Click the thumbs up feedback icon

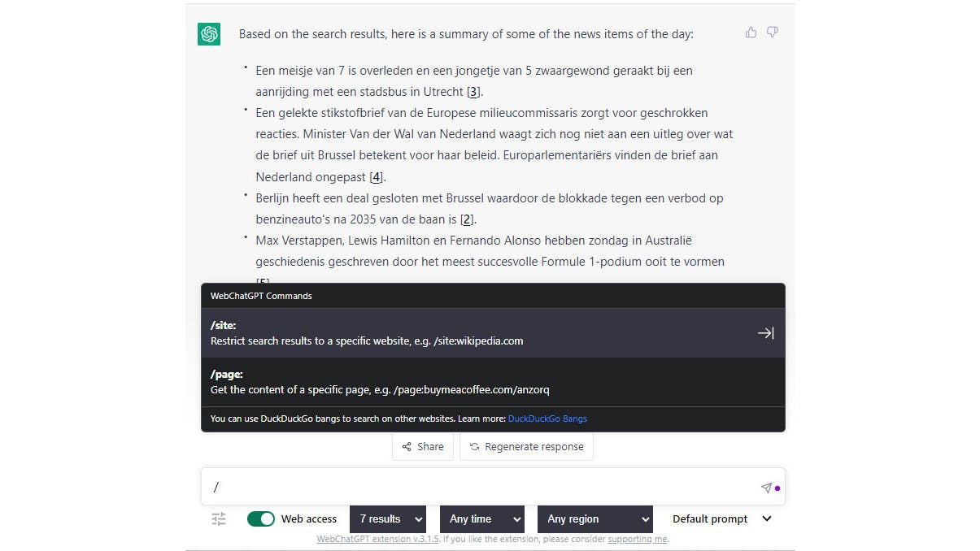click(x=751, y=33)
